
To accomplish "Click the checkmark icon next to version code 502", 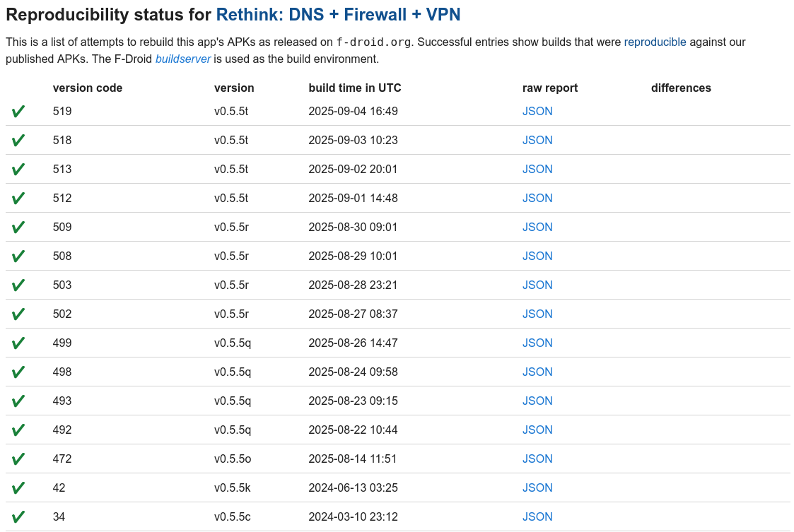I will pyautogui.click(x=18, y=314).
